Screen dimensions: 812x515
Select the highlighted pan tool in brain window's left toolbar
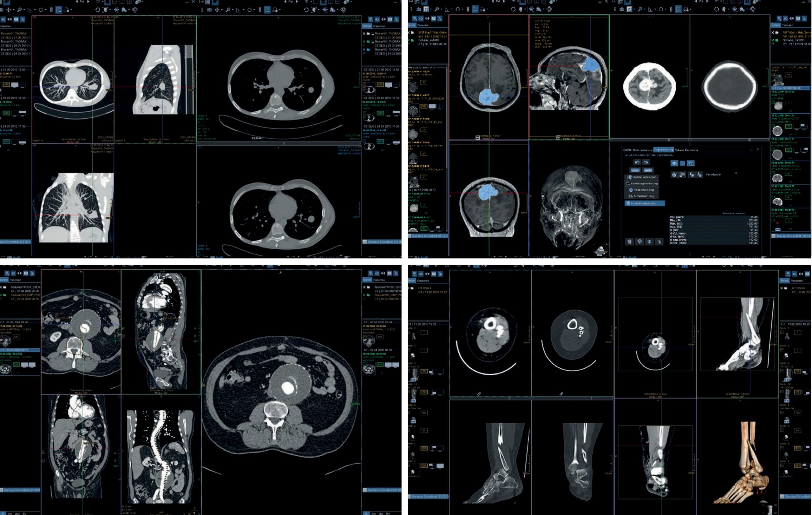pos(426,9)
